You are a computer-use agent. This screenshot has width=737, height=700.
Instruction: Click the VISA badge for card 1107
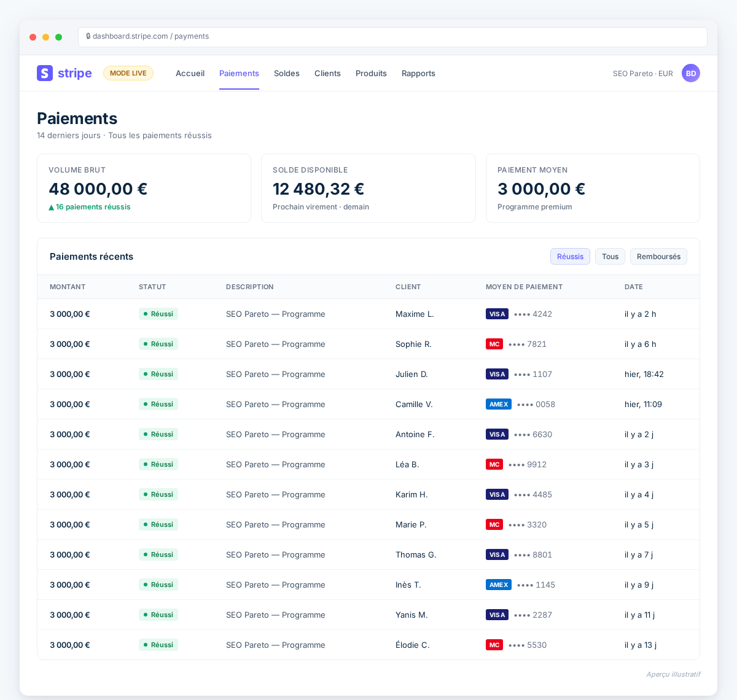click(497, 374)
